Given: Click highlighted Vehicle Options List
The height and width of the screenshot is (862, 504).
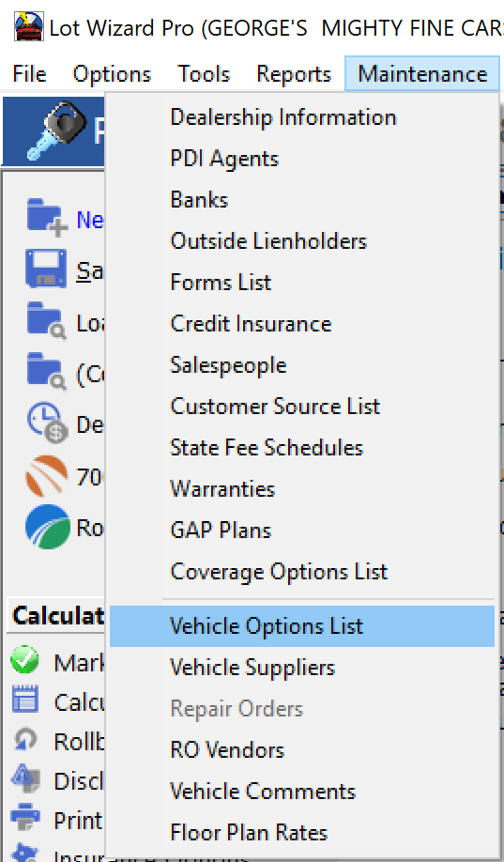Looking at the screenshot, I should pyautogui.click(x=301, y=626).
